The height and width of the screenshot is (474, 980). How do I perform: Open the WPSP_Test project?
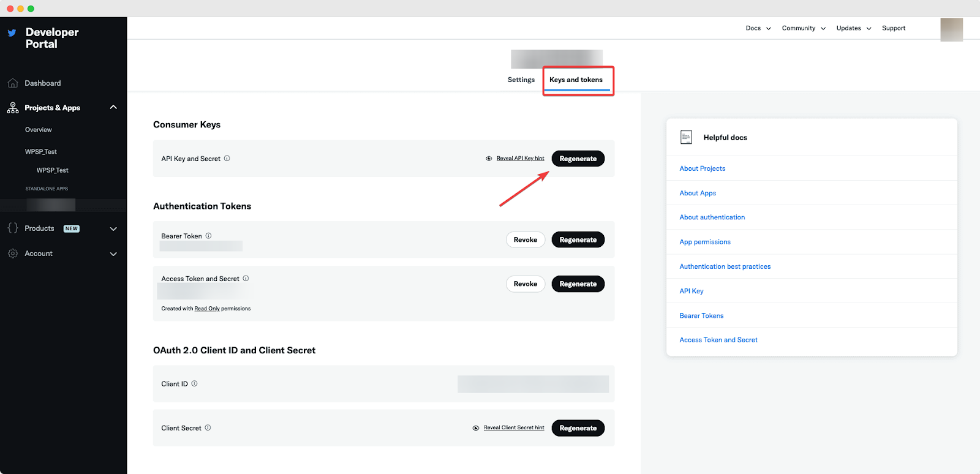[x=41, y=152]
